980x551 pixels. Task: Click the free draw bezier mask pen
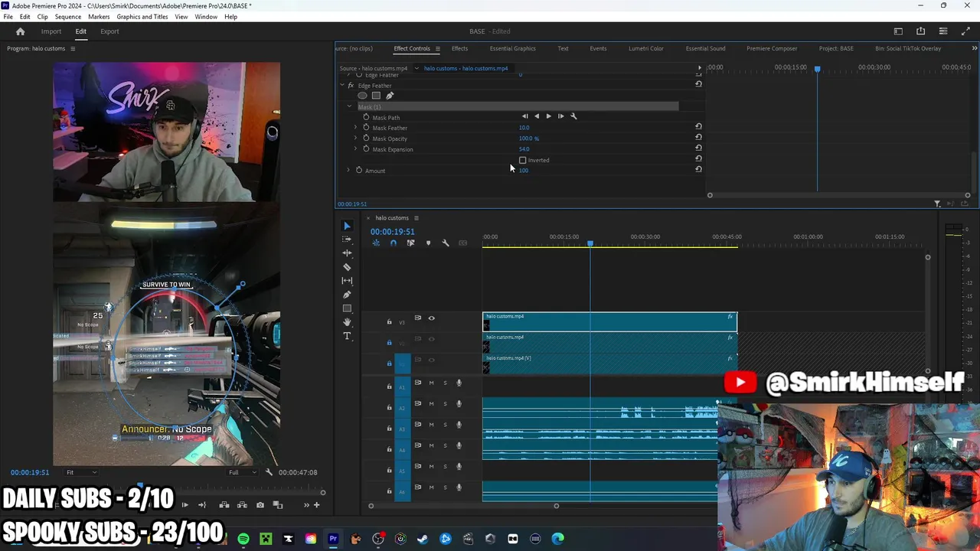coord(389,96)
